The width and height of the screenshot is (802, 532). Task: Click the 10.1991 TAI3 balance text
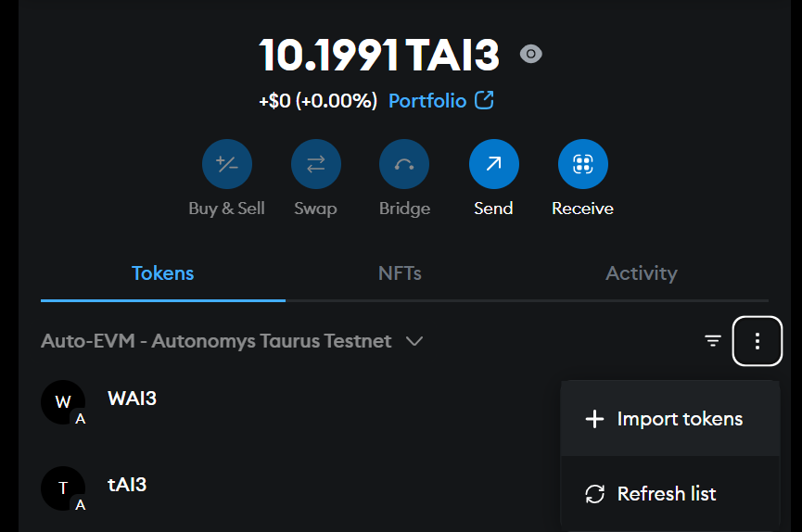point(379,55)
